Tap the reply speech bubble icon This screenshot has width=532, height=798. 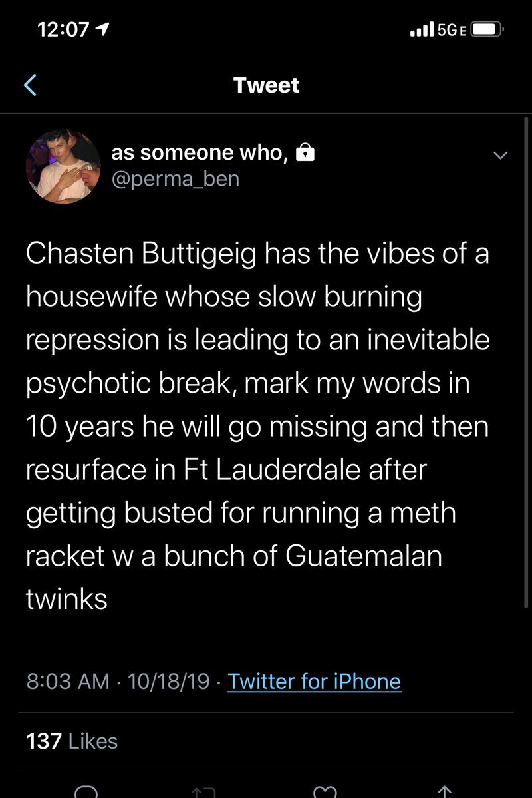(86, 792)
